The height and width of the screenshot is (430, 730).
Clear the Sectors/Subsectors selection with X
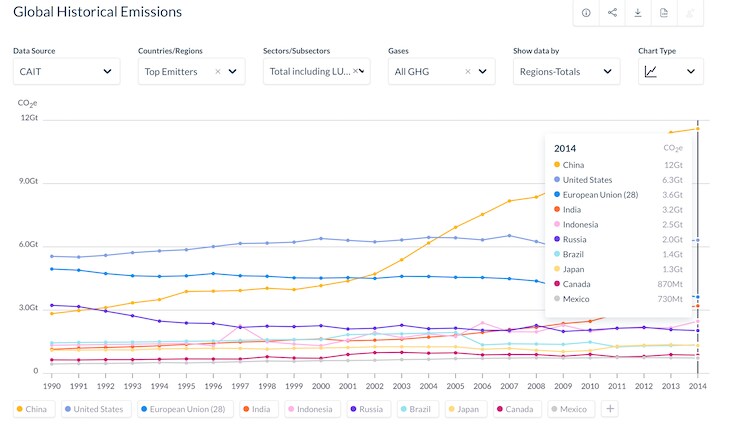358,72
